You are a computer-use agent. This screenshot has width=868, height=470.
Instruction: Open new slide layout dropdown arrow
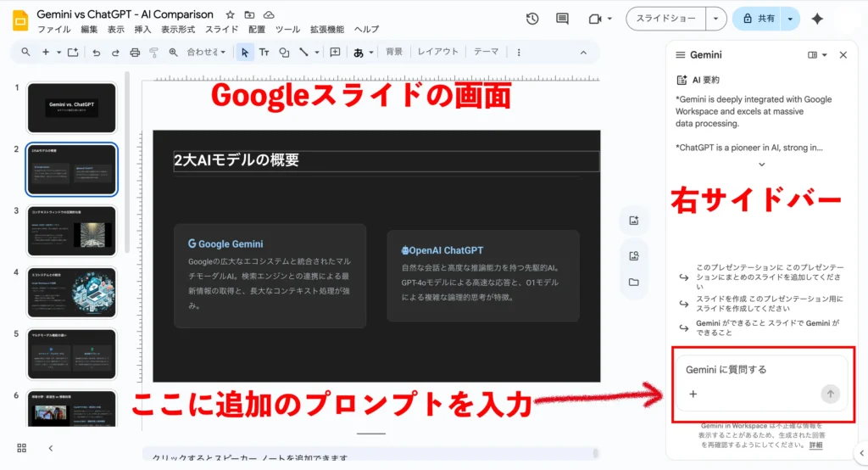tap(58, 53)
